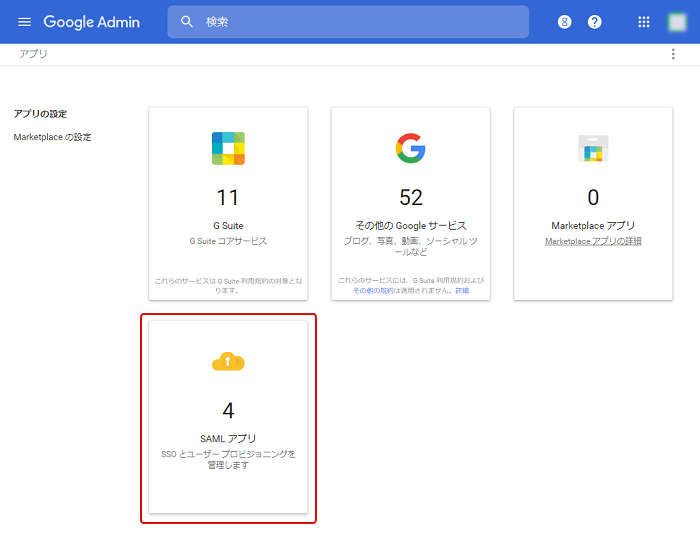
Task: Click the 52 services count
Action: [411, 197]
